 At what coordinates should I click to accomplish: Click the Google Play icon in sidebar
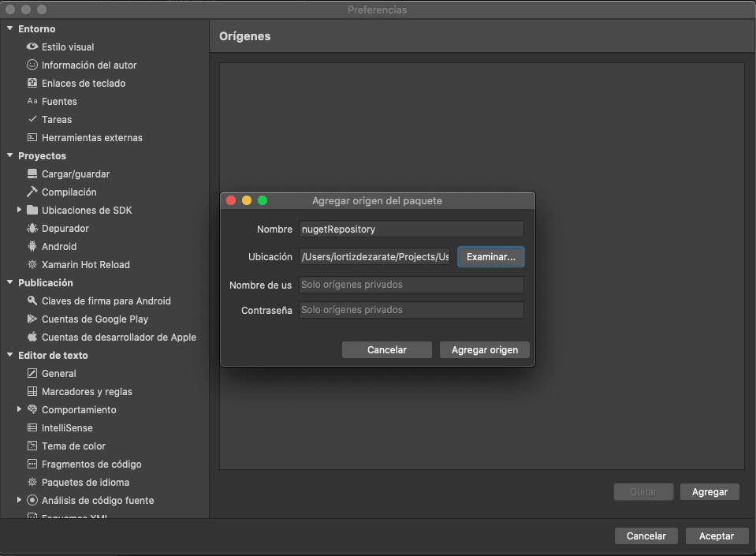32,319
